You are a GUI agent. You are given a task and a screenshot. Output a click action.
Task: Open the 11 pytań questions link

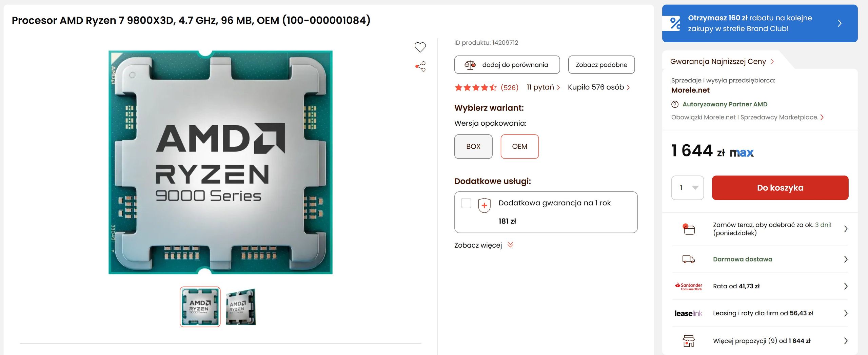[543, 87]
